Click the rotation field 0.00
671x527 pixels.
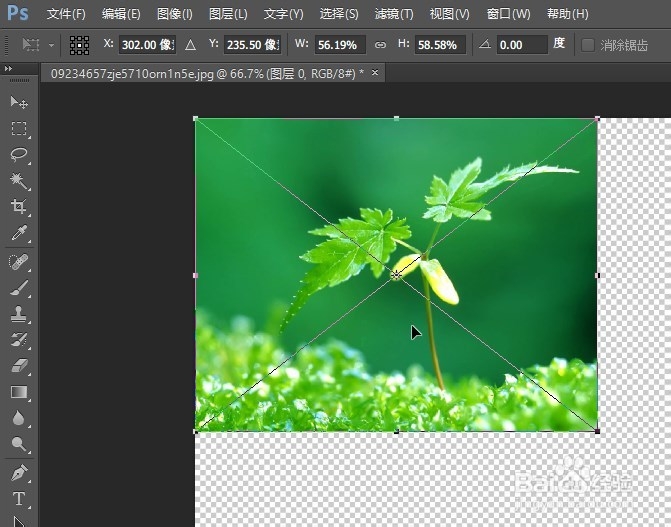(x=522, y=45)
